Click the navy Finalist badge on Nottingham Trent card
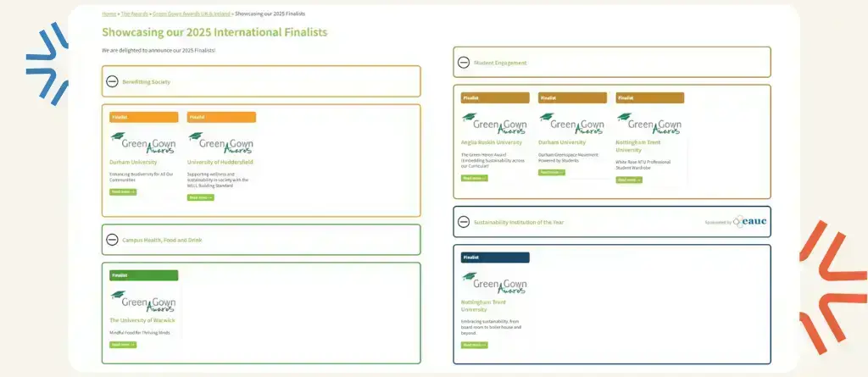This screenshot has width=868, height=377. coord(495,258)
